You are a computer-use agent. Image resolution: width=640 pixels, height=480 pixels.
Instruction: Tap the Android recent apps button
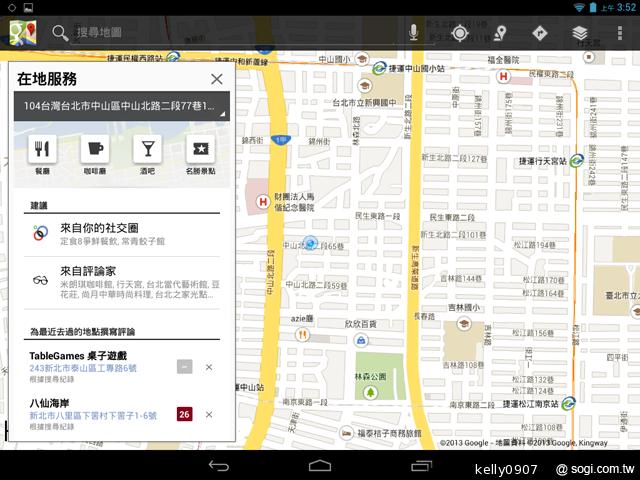click(421, 466)
